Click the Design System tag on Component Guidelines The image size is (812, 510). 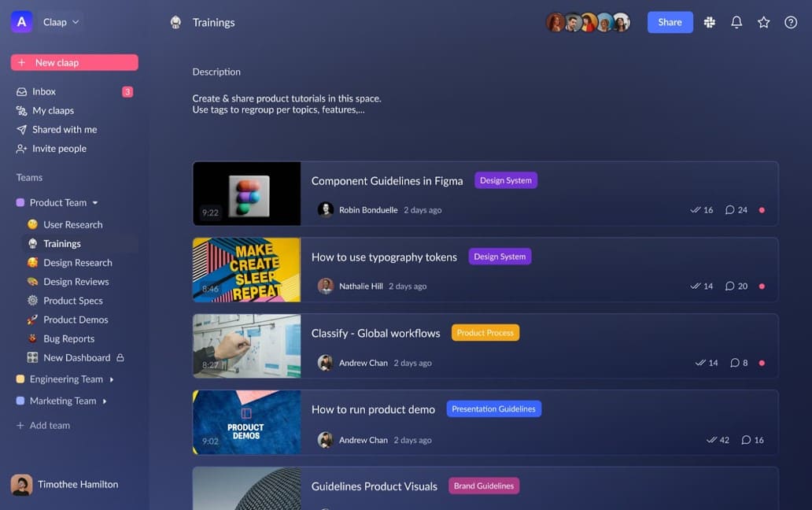(505, 180)
